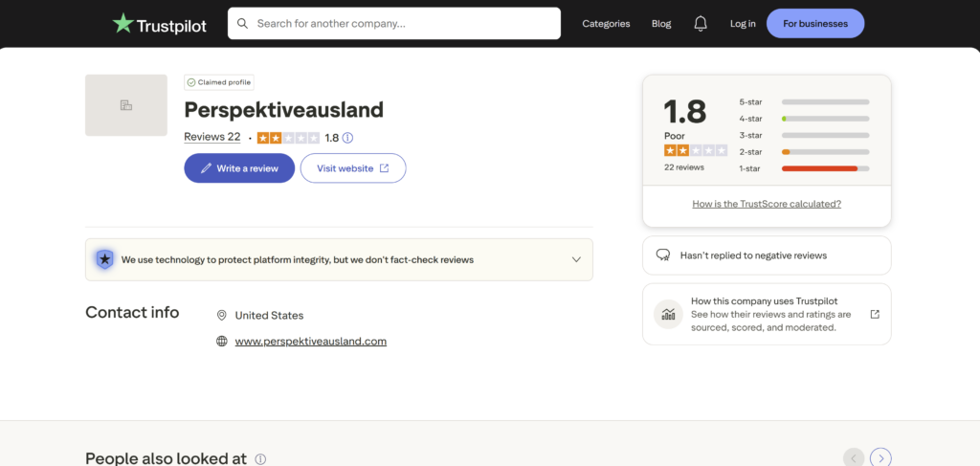
Task: Click the Trustpilot star logo
Action: click(x=122, y=23)
